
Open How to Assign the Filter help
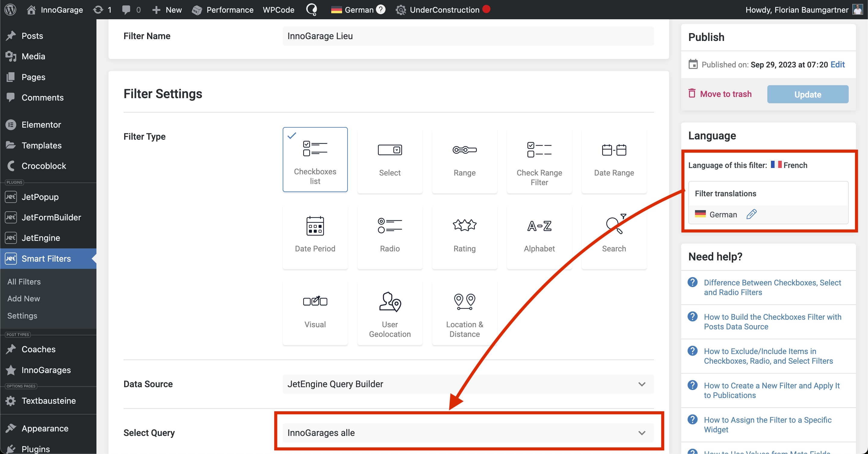(x=768, y=425)
